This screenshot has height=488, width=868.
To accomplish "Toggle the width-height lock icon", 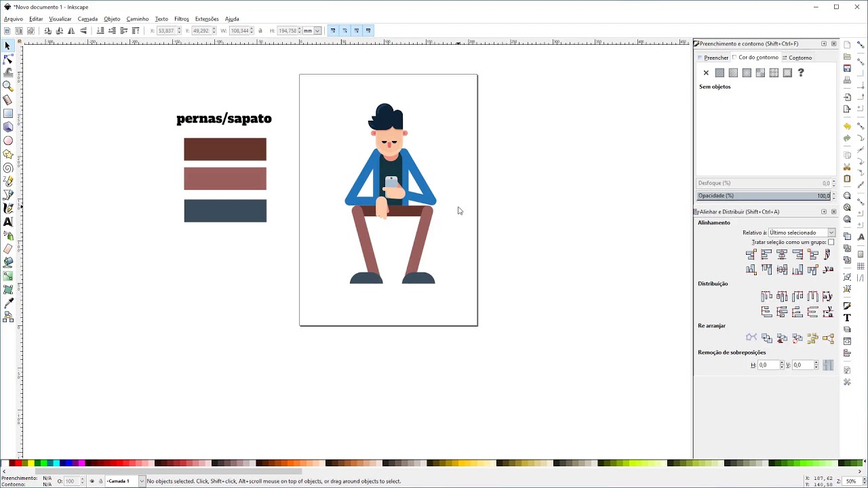I will (260, 30).
